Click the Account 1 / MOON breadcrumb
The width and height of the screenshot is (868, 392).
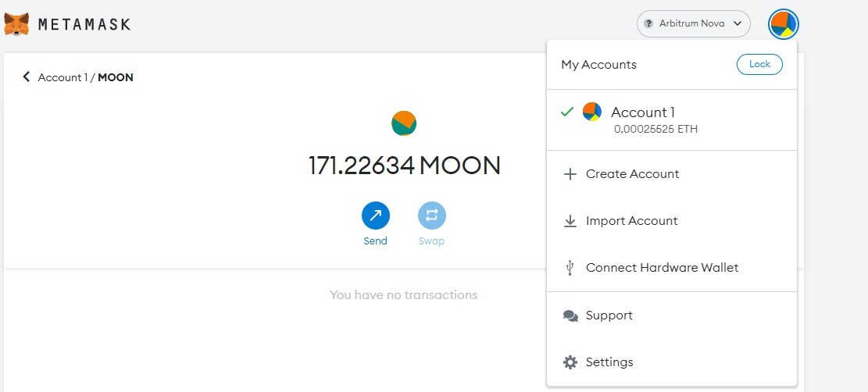click(x=85, y=77)
